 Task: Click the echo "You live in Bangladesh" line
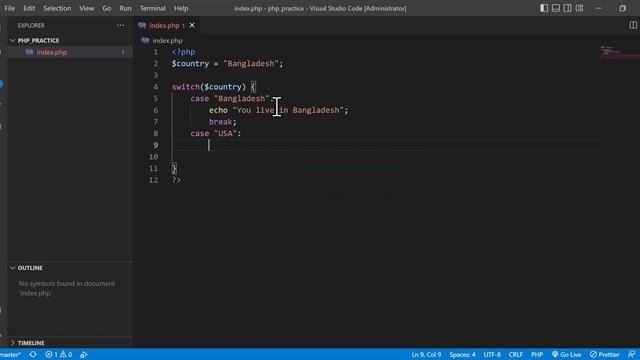(x=278, y=110)
